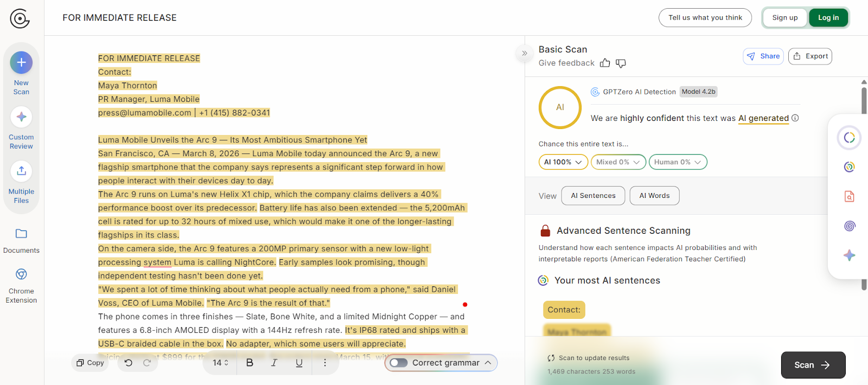This screenshot has height=385, width=868.
Task: Toggle the Correct grammar switch
Action: [399, 363]
